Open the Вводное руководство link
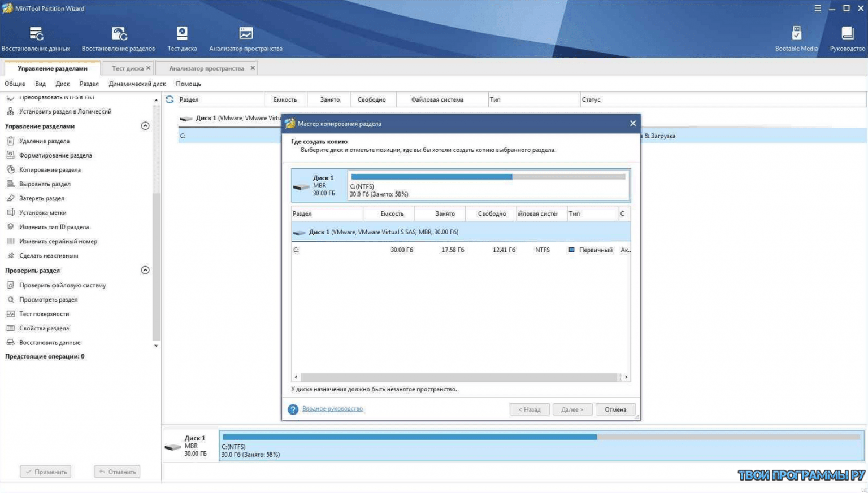868x493 pixels. [332, 409]
